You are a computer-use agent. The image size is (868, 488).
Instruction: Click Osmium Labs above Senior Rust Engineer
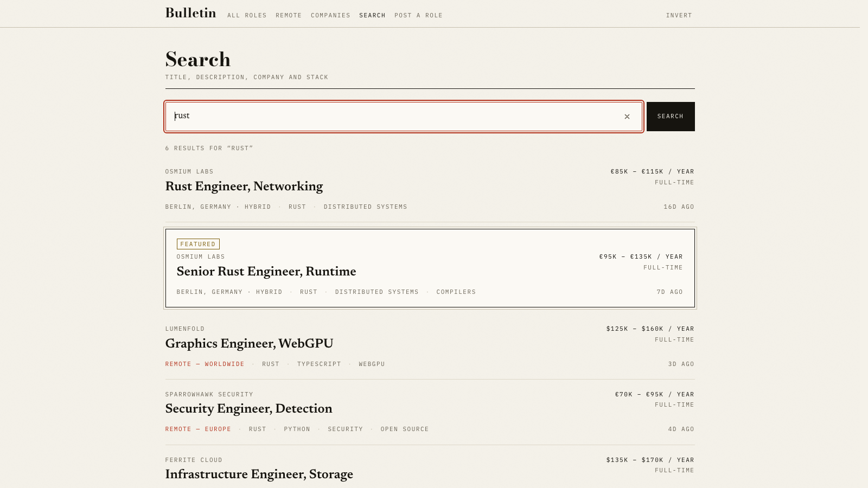click(x=201, y=257)
